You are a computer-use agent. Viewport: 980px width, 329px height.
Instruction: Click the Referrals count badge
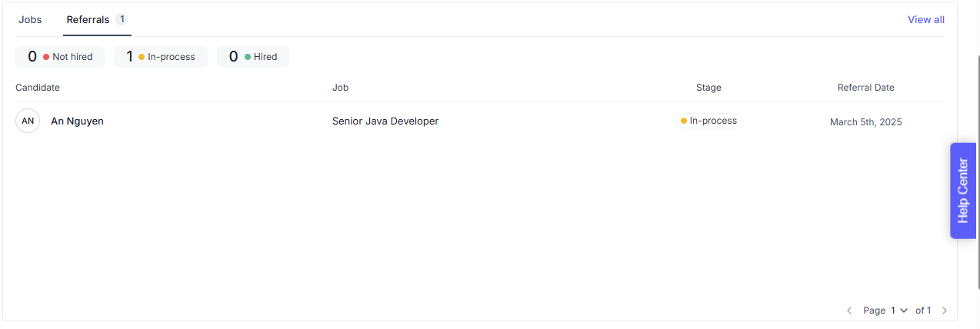122,19
